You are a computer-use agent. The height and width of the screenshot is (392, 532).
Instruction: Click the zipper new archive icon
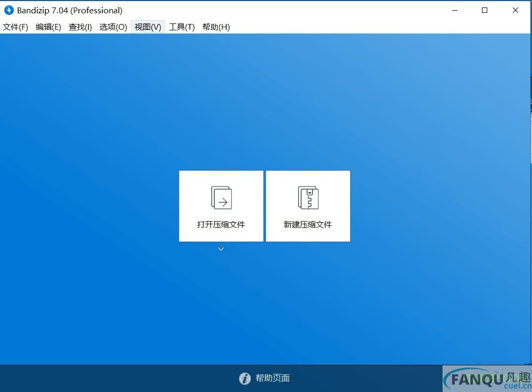(x=308, y=198)
